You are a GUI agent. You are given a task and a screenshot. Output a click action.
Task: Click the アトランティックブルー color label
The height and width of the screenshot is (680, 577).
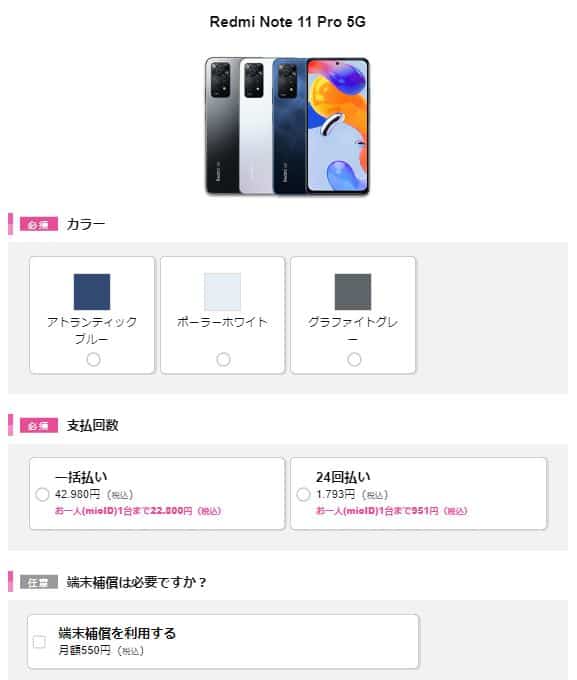coord(92,330)
